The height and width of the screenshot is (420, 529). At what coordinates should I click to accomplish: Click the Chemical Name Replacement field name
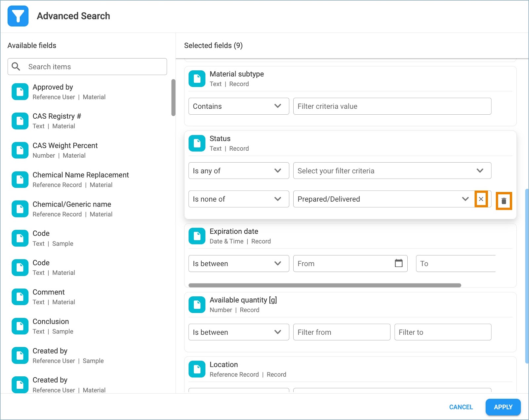(x=81, y=175)
